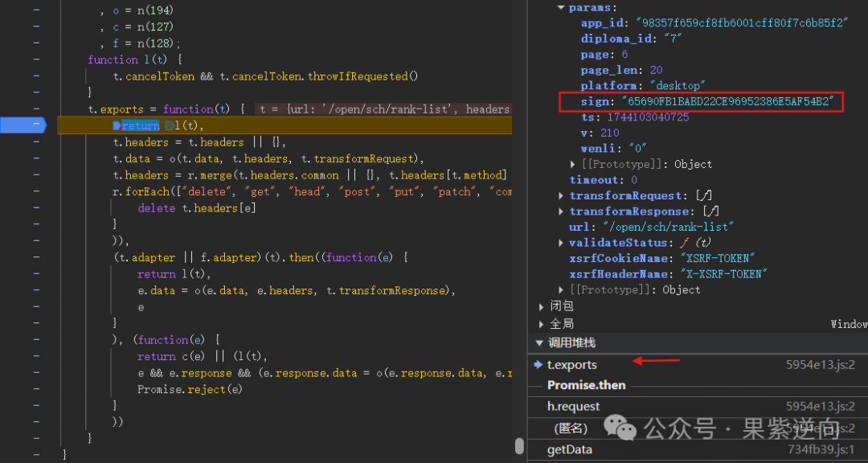
Task: Click the code pane's vertical scrollbar thumb
Action: coord(519,447)
